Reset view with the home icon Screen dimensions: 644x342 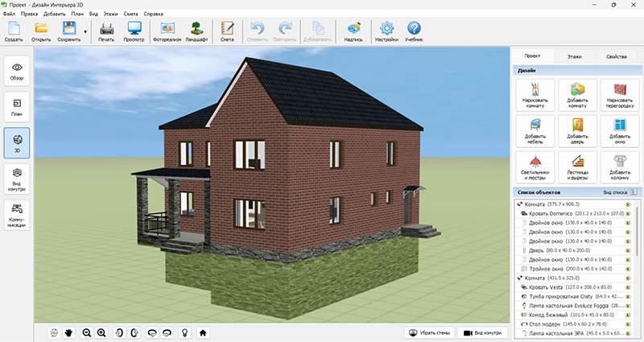tap(203, 332)
